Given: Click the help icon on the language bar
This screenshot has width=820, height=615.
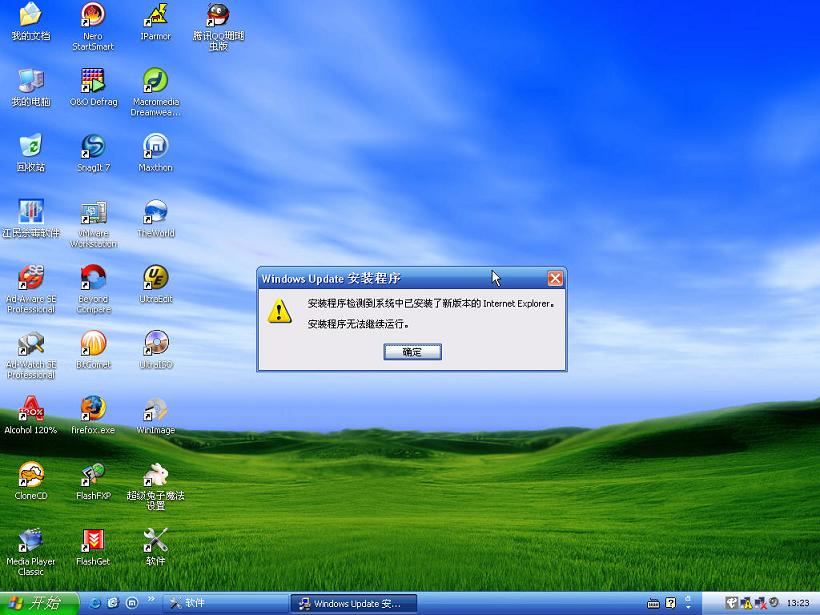Looking at the screenshot, I should point(670,603).
